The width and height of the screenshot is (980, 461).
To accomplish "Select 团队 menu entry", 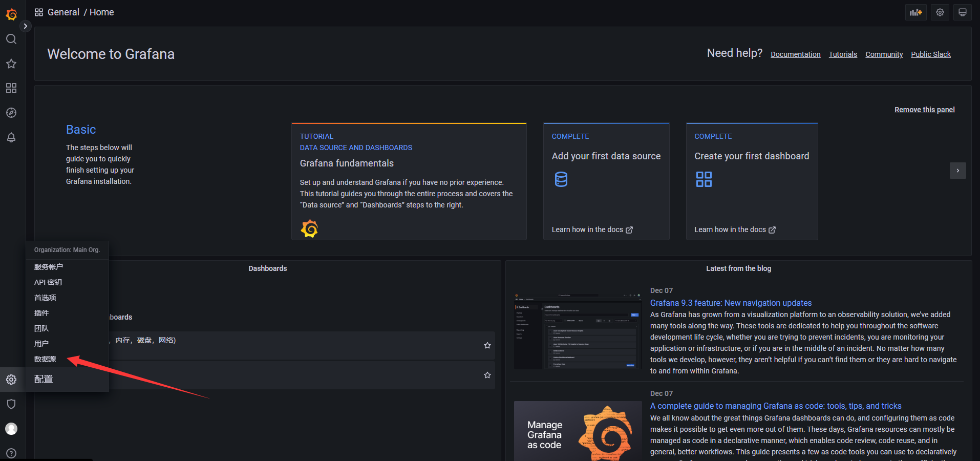I will pos(41,328).
